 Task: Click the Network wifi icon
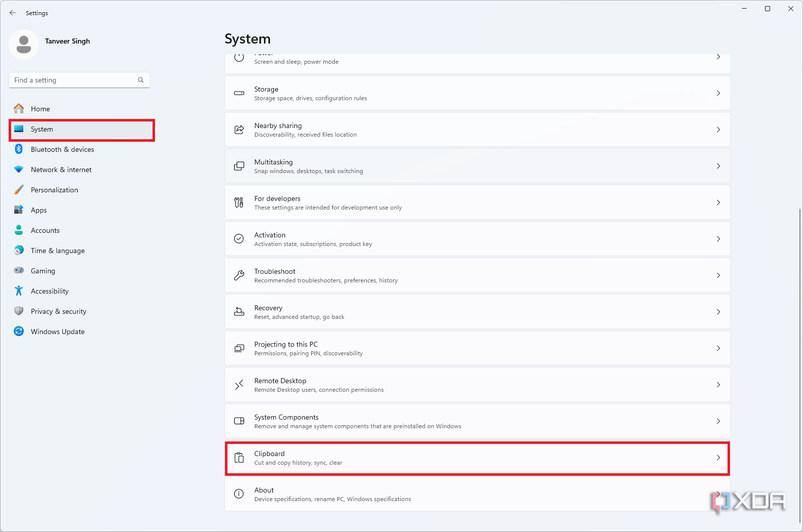(19, 169)
